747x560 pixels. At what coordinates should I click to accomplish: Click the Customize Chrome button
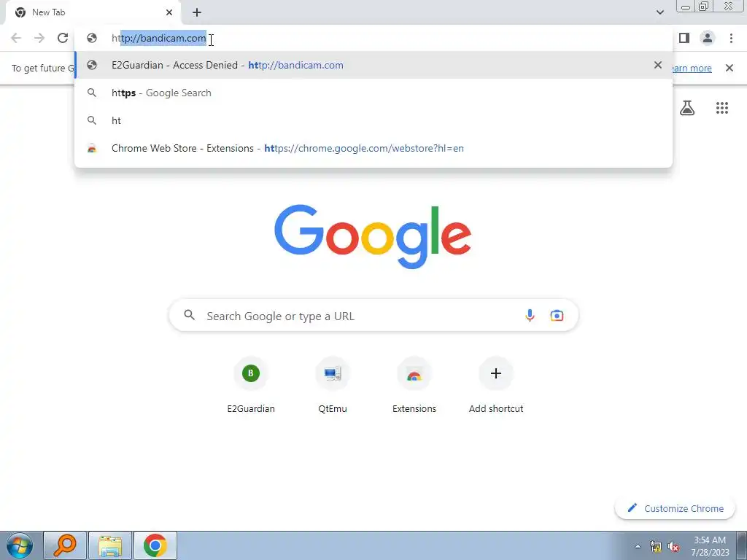[675, 508]
